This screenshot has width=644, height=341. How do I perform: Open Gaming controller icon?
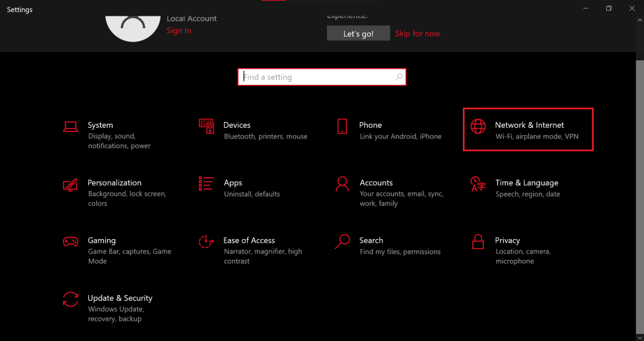pyautogui.click(x=70, y=242)
